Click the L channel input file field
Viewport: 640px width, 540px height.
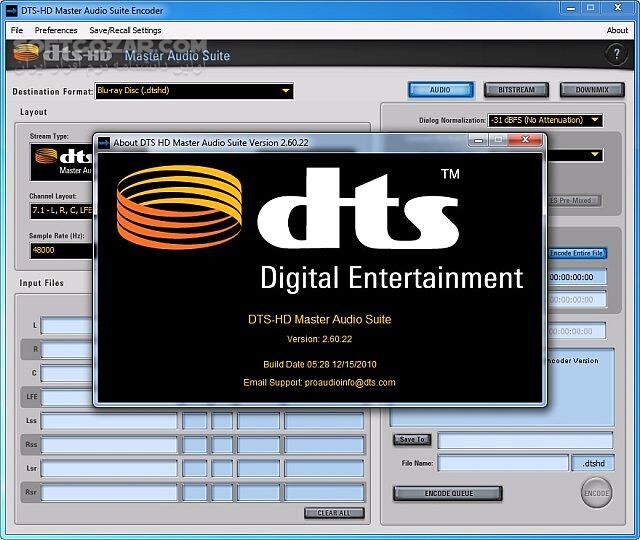[67, 326]
